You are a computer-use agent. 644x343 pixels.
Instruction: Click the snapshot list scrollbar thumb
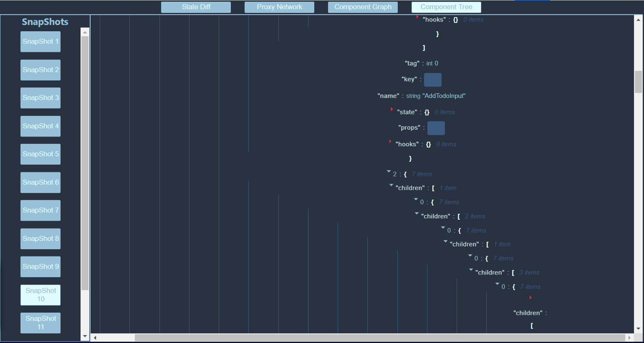click(x=85, y=163)
